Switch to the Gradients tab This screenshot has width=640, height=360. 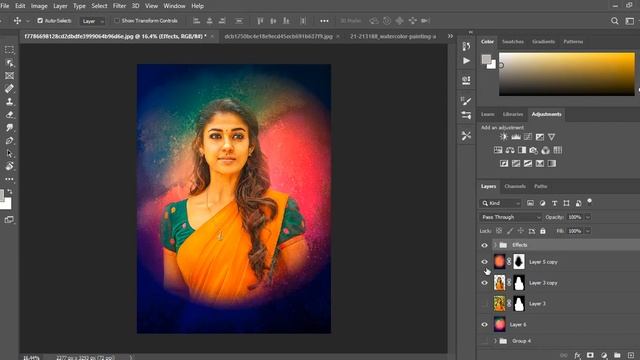(543, 42)
